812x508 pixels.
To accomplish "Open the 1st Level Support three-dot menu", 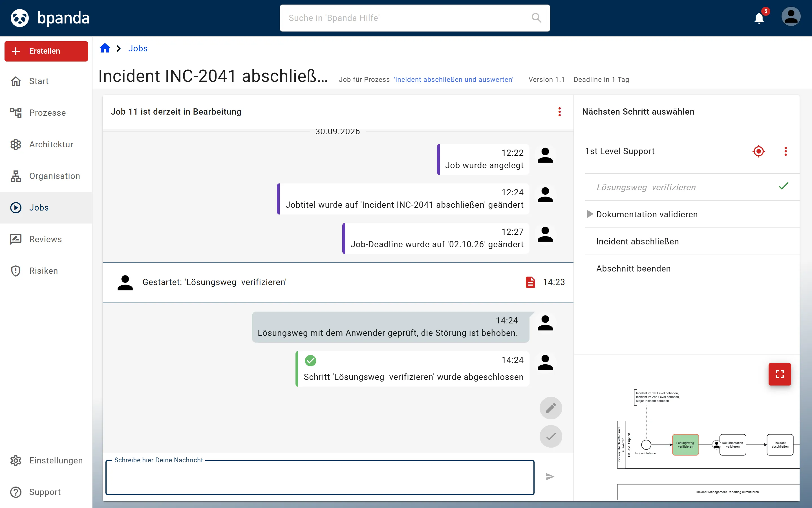I will pos(785,151).
